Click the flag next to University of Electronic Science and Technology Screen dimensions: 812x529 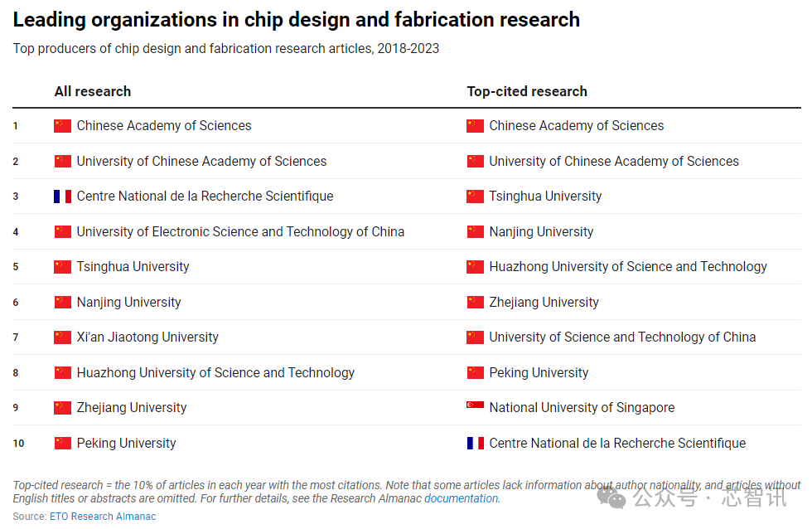coord(62,231)
